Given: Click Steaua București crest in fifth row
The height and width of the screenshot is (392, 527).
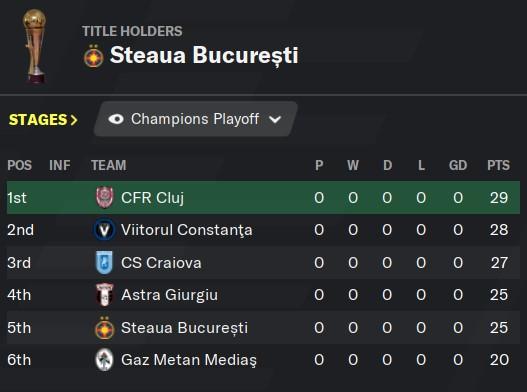Looking at the screenshot, I should point(104,327).
